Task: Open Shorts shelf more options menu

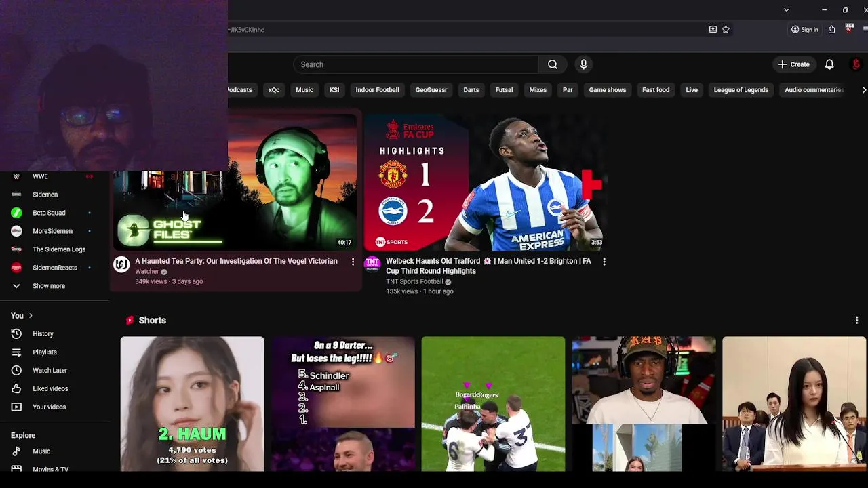Action: [x=856, y=320]
